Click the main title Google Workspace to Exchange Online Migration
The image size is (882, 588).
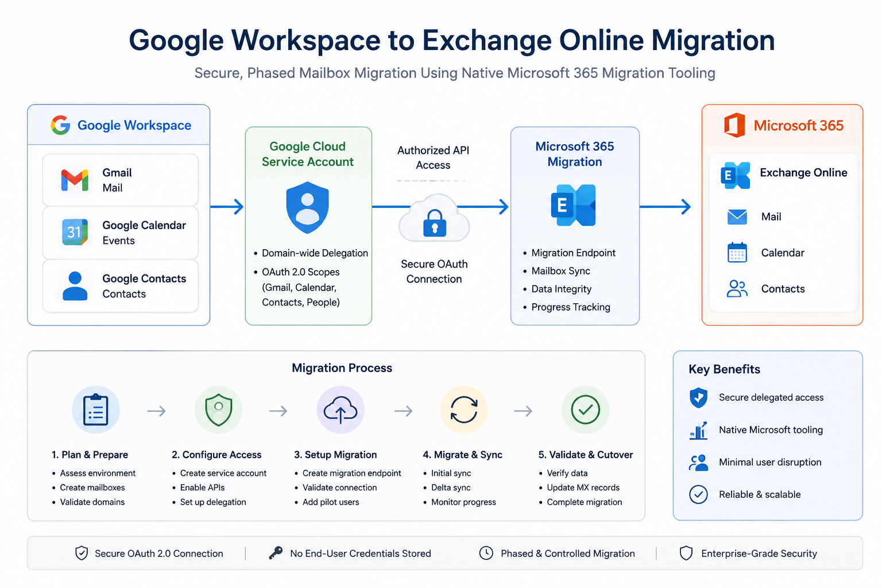pyautogui.click(x=452, y=40)
